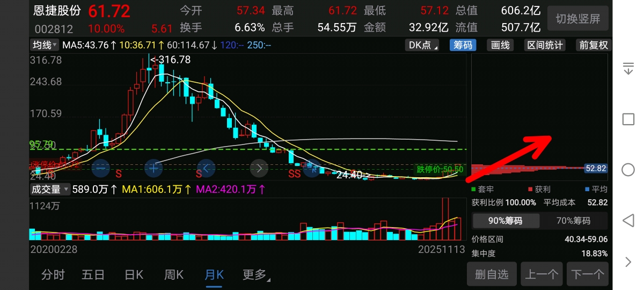
Task: Click start date 20200228 on chart
Action: coord(54,250)
